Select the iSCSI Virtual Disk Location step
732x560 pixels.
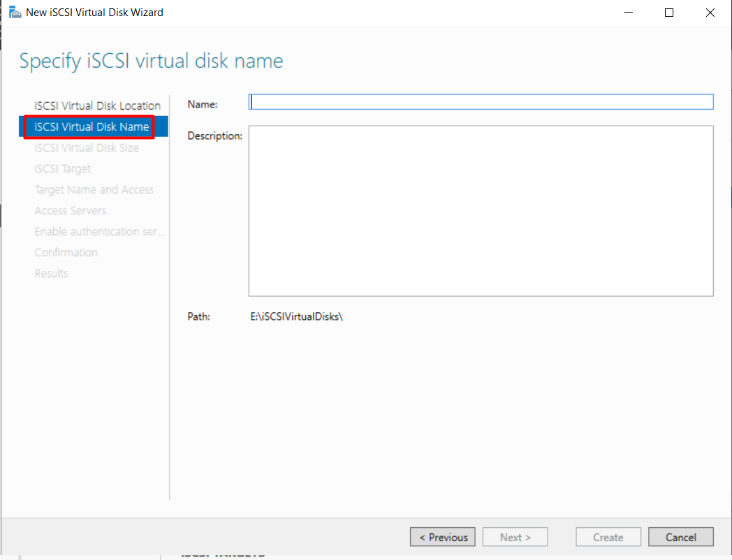97,105
